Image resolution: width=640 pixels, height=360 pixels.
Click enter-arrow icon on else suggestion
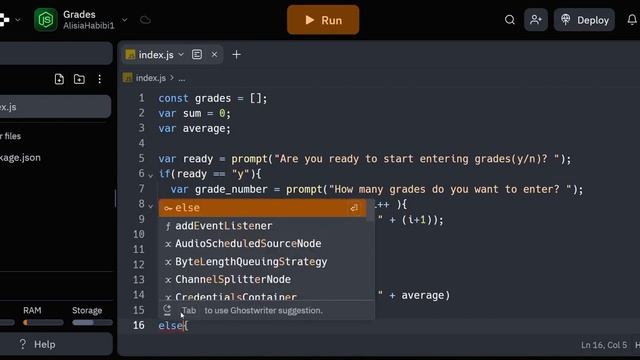(354, 208)
